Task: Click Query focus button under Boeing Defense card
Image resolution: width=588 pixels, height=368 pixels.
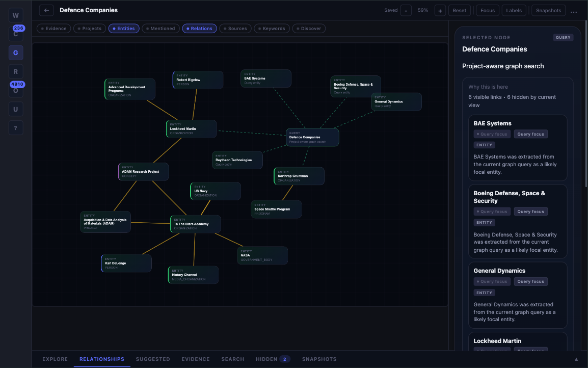Action: coord(530,212)
